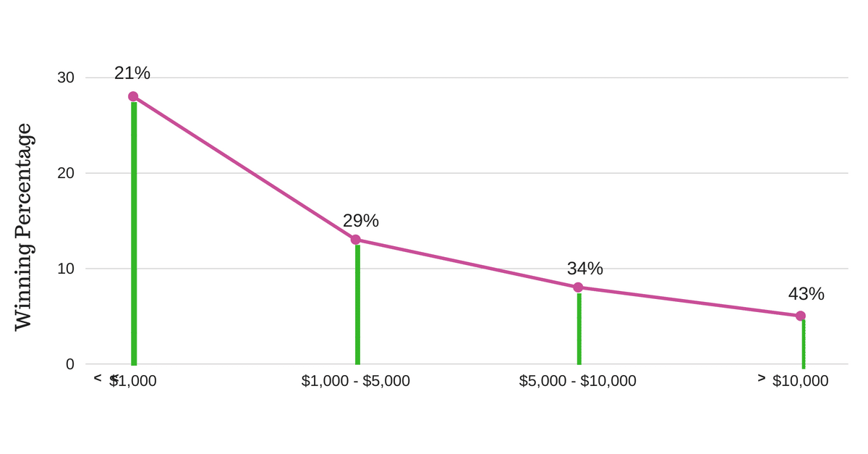Screen dimensions: 868x454
Task: Select the Winning Percentage axis title
Action: pos(23,227)
